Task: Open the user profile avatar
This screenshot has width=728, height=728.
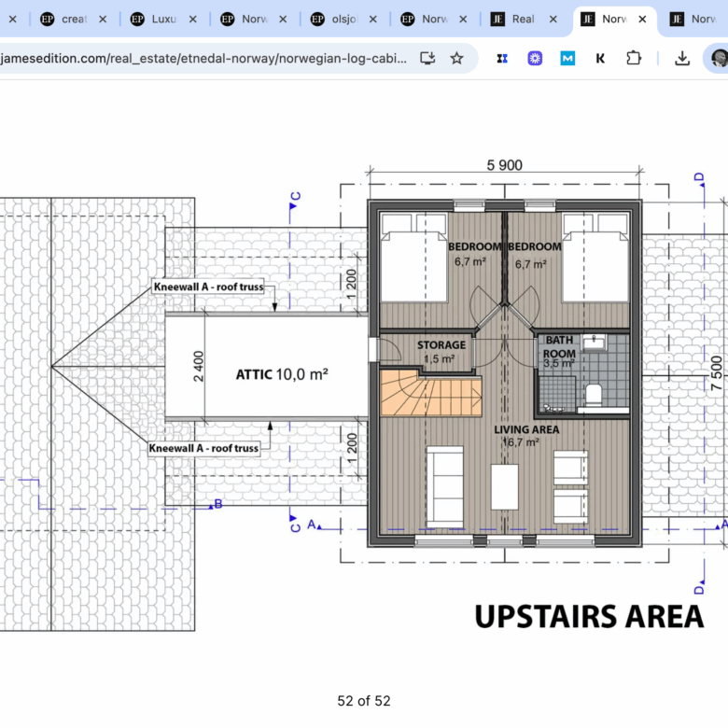Action: pyautogui.click(x=718, y=58)
